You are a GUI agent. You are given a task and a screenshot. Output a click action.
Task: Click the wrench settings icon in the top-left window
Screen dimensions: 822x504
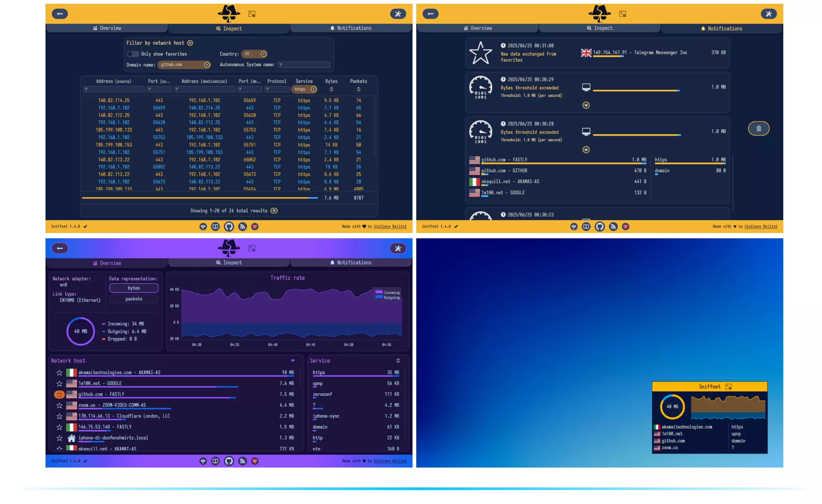(x=398, y=14)
